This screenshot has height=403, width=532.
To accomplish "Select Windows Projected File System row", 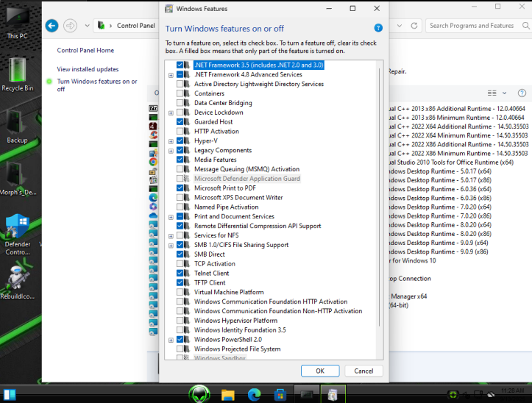I will tap(237, 349).
